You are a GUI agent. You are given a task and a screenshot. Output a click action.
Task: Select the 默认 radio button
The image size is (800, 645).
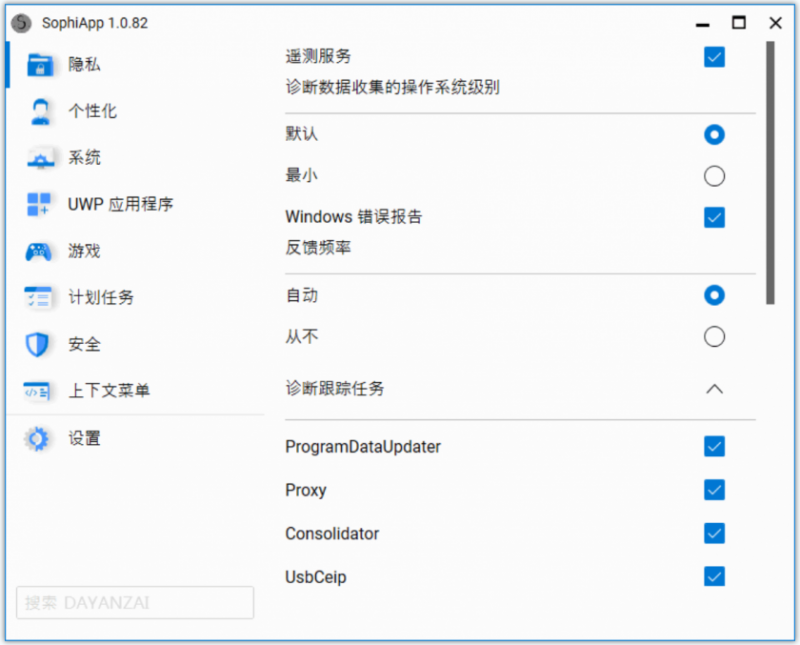click(714, 135)
